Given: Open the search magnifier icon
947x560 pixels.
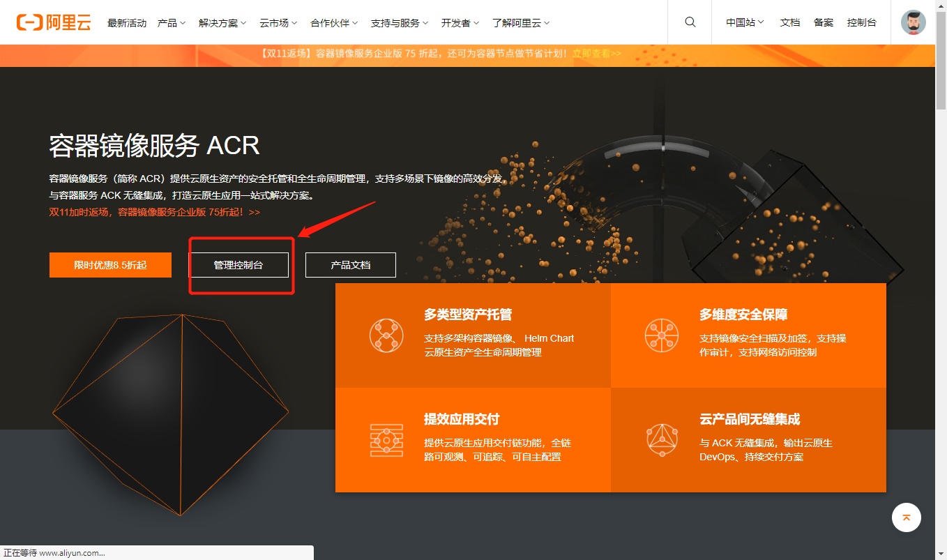Looking at the screenshot, I should (x=690, y=22).
